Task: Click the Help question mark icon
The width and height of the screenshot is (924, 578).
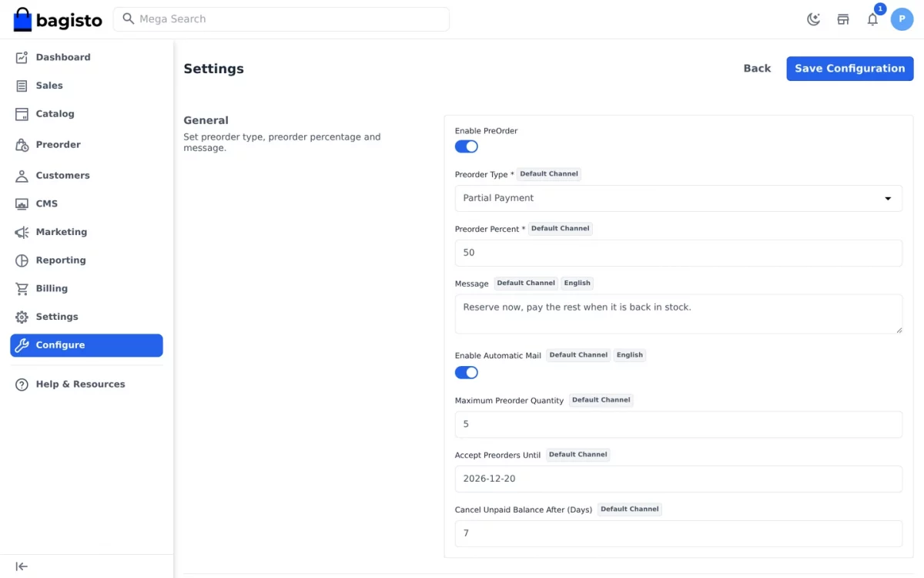Action: [22, 385]
